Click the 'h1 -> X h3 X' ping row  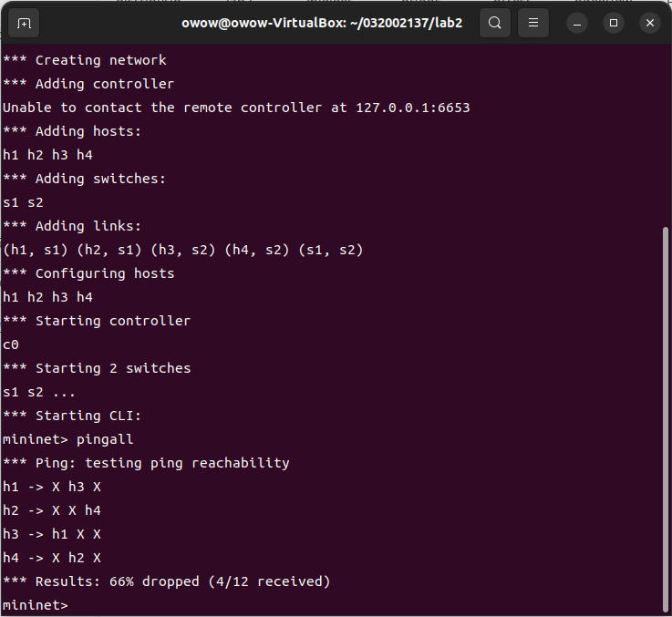52,487
